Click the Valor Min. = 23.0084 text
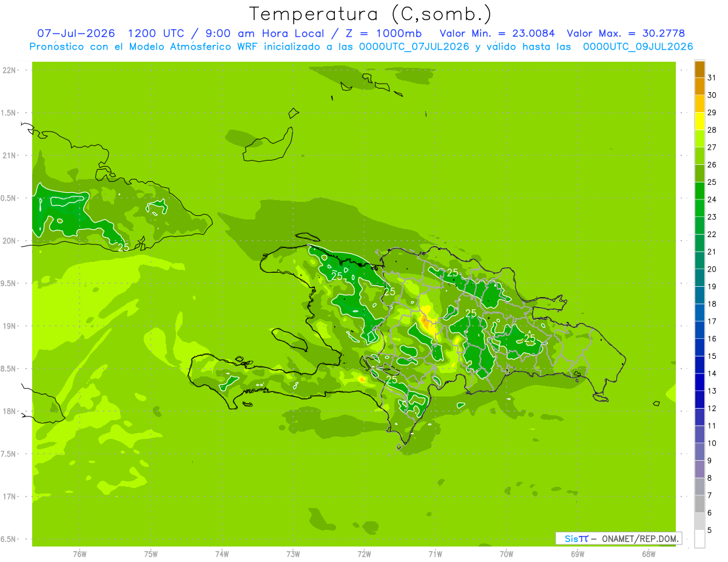Screen dimensions: 728x562 (x=497, y=33)
